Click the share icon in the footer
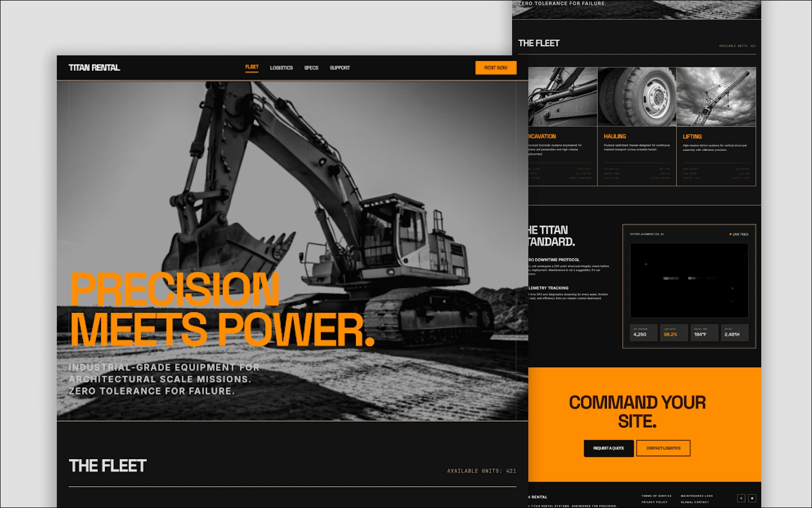The width and height of the screenshot is (812, 508). click(x=741, y=498)
